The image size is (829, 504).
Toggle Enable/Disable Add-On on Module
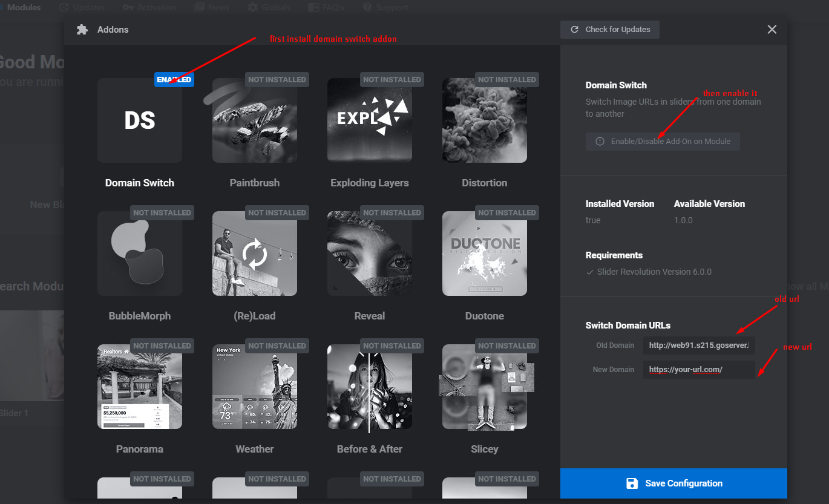point(663,142)
